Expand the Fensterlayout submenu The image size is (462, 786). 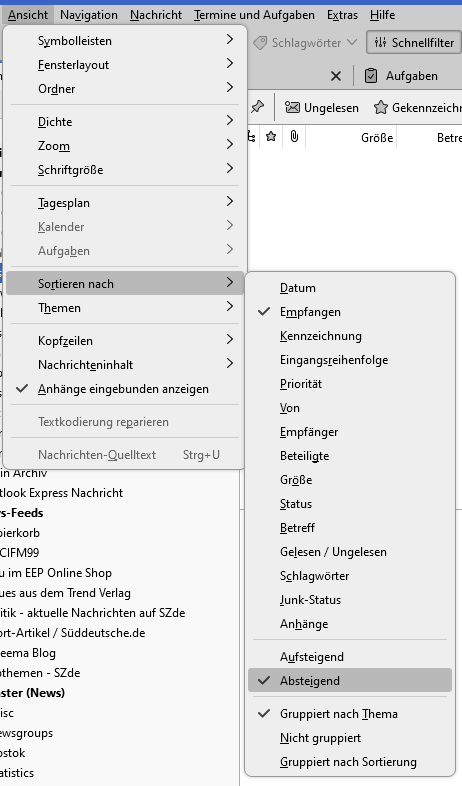124,65
